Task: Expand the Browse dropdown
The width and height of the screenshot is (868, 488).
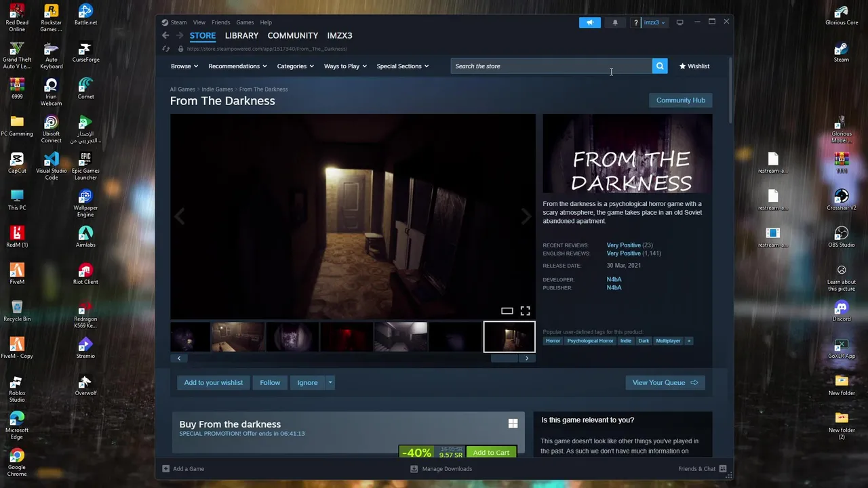Action: point(184,66)
